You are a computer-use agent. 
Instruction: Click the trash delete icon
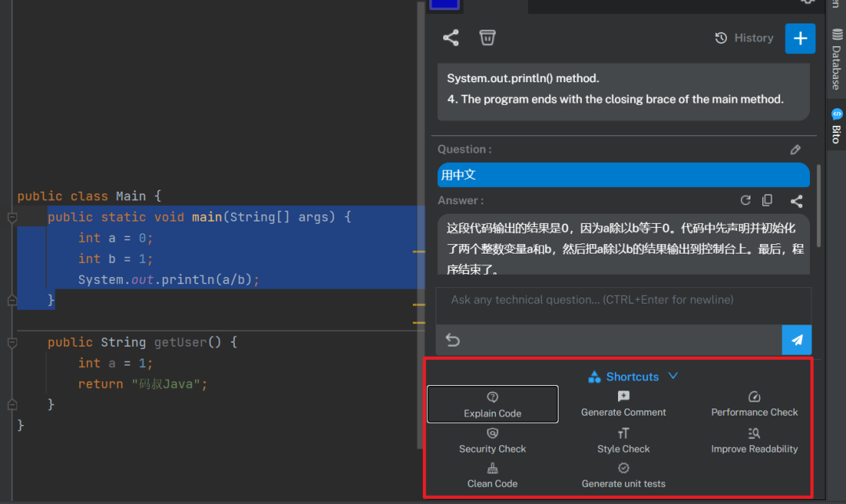tap(487, 38)
